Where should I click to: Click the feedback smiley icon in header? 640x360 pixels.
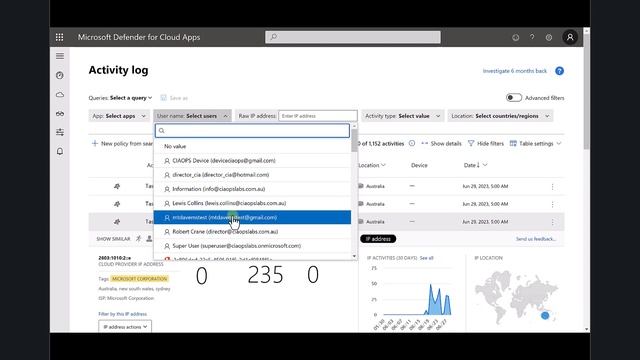tap(516, 38)
